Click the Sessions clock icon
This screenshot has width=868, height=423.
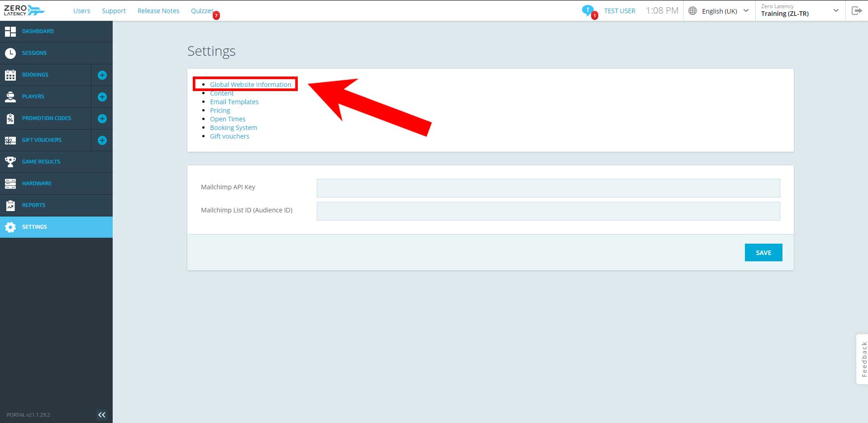click(x=10, y=53)
